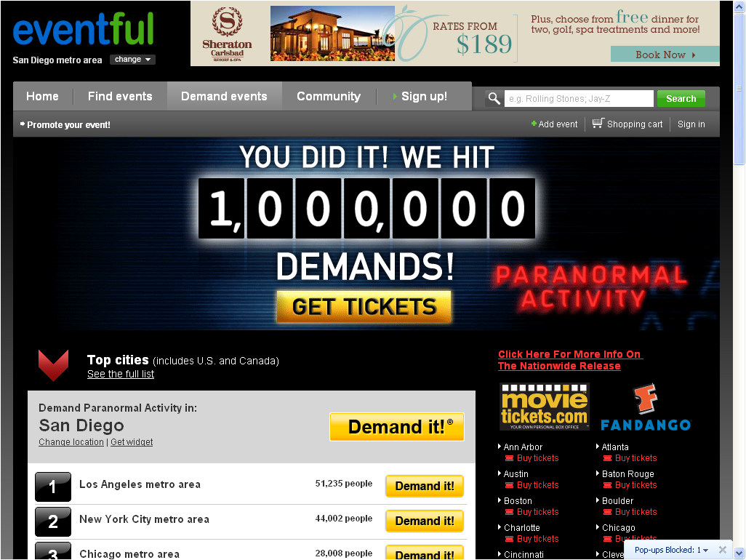
Task: Click the Sheraton Carlsbad logo in ad
Action: pos(227,33)
